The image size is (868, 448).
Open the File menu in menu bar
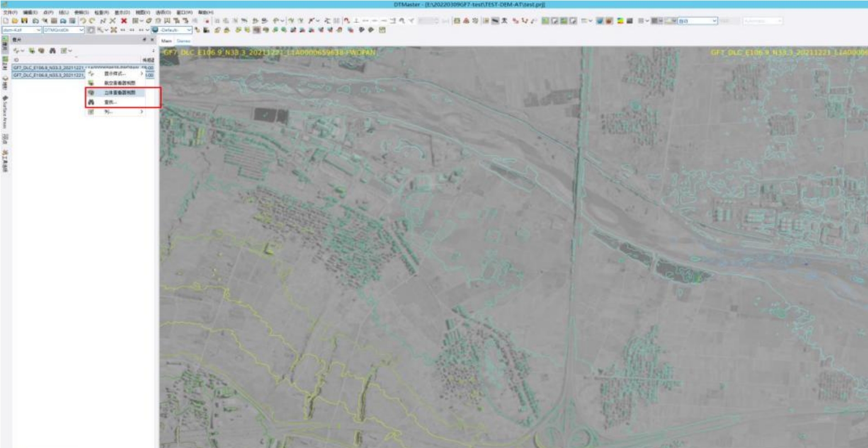click(10, 12)
